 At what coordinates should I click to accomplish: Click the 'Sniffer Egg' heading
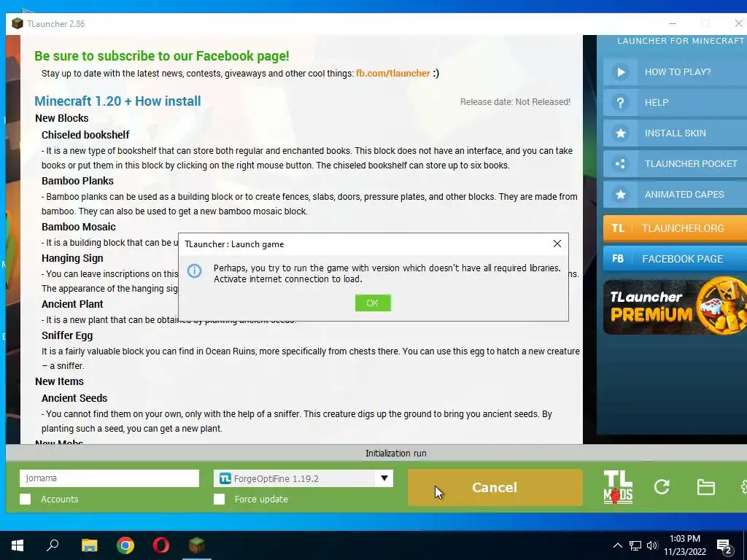point(67,335)
